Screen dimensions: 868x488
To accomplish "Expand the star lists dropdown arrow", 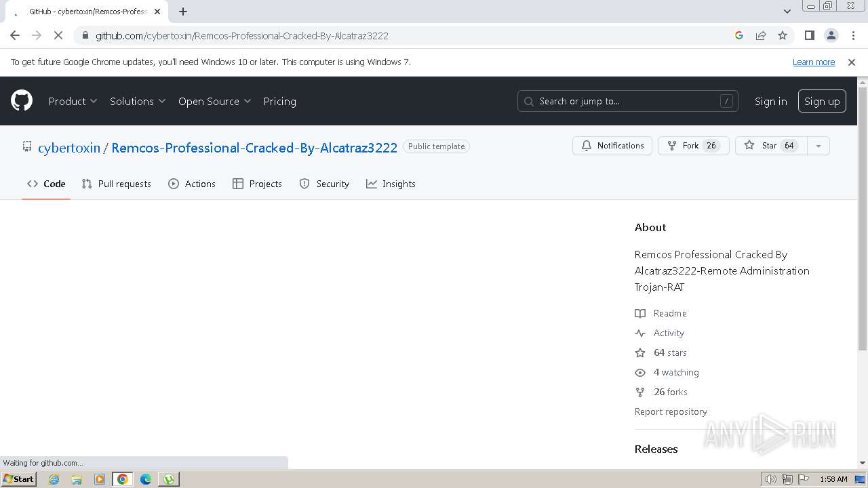I will (x=818, y=146).
